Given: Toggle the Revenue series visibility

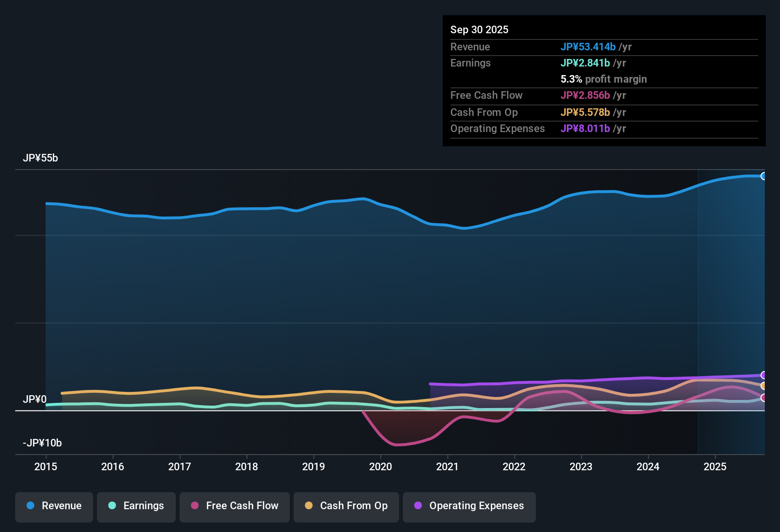Looking at the screenshot, I should pos(54,506).
